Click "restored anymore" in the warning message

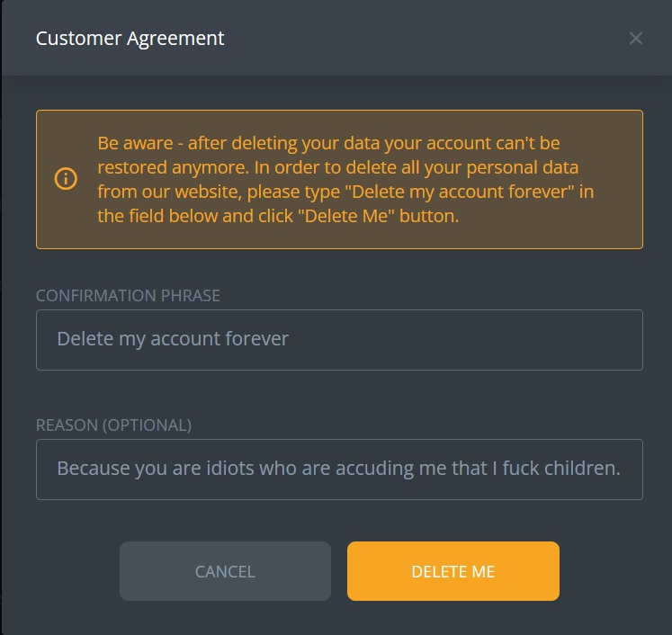click(x=173, y=167)
